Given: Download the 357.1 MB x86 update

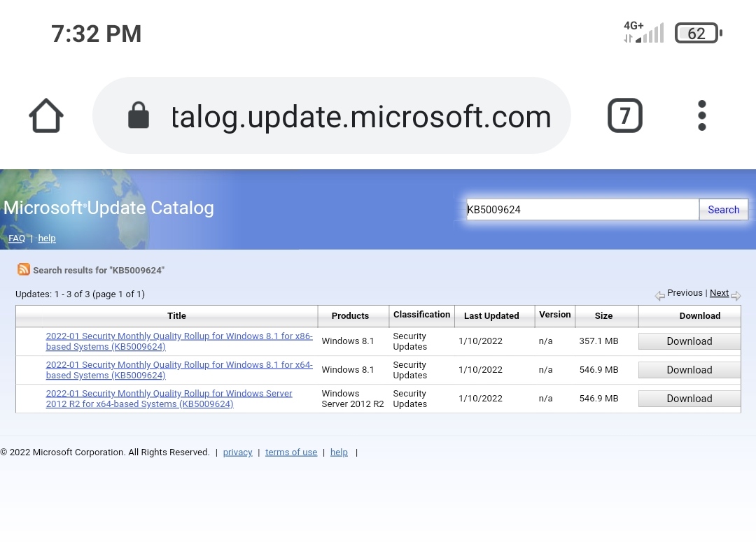Looking at the screenshot, I should (689, 341).
